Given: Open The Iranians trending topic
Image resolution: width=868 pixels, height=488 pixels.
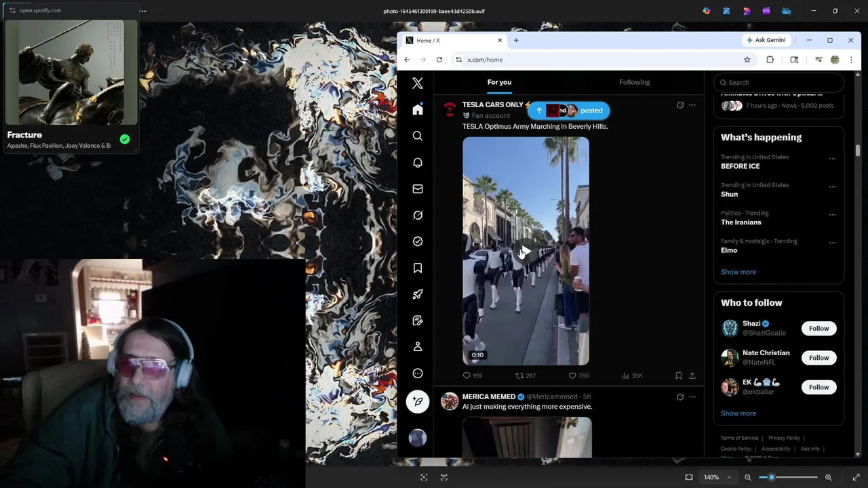Looking at the screenshot, I should [741, 222].
